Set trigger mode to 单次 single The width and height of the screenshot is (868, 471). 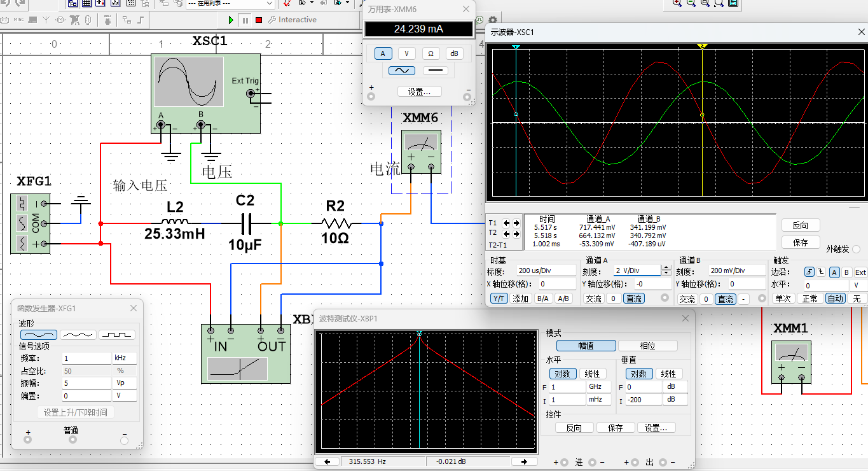tap(782, 299)
